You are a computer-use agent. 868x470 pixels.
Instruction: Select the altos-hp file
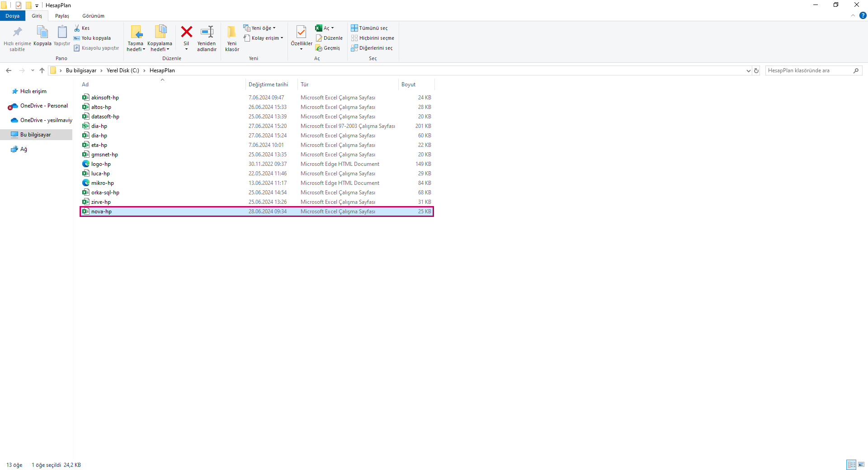256,107
